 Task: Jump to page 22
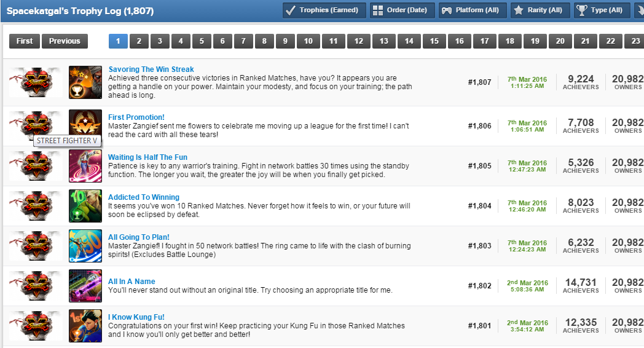pos(611,41)
